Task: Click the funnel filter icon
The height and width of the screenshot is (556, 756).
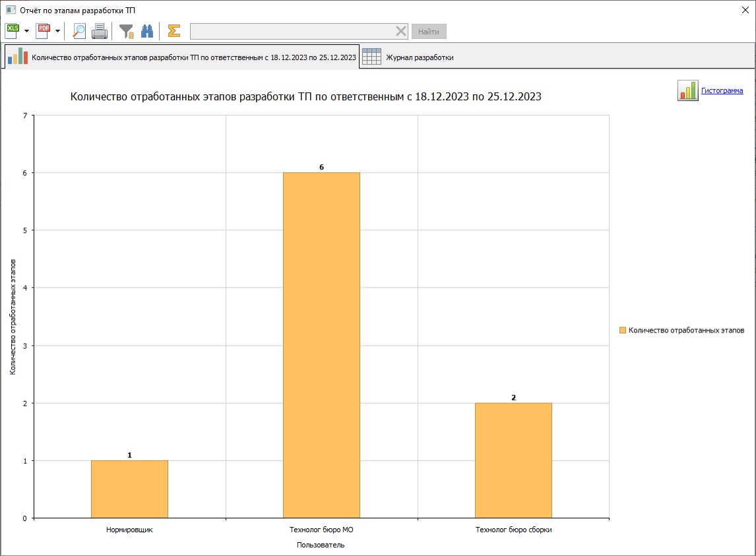Action: [x=126, y=31]
